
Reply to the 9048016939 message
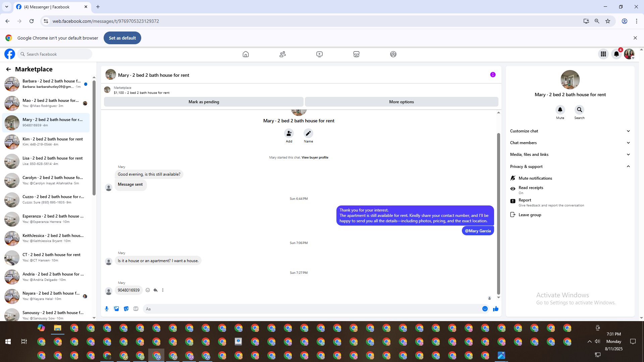155,290
